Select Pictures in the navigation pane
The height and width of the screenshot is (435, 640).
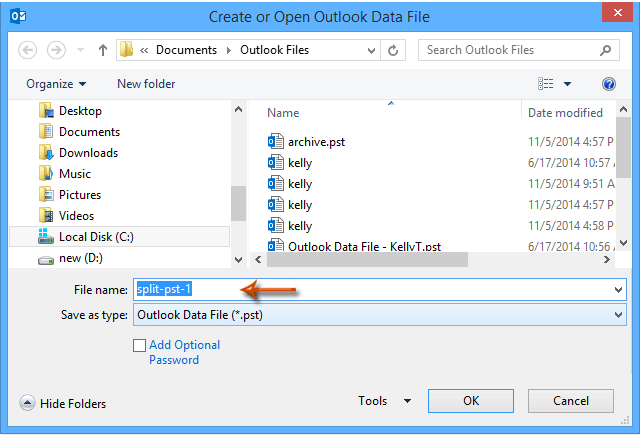coord(80,195)
